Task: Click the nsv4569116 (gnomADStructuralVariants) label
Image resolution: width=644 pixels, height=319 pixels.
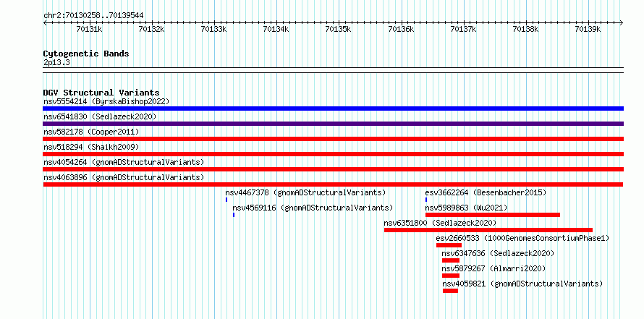Action: (313, 208)
